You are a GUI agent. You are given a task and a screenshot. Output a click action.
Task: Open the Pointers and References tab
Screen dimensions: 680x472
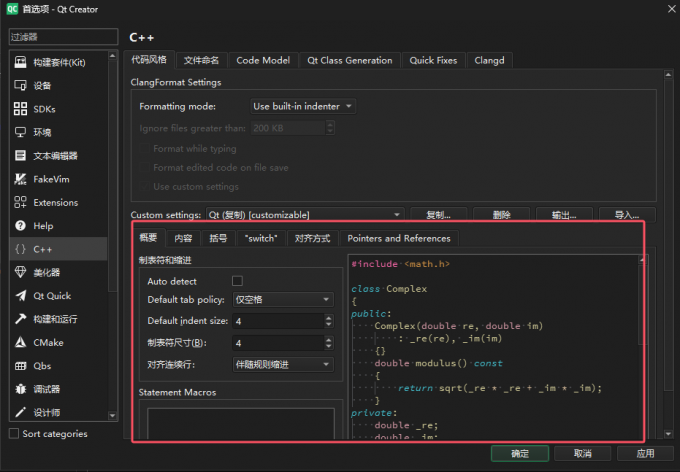tap(398, 238)
